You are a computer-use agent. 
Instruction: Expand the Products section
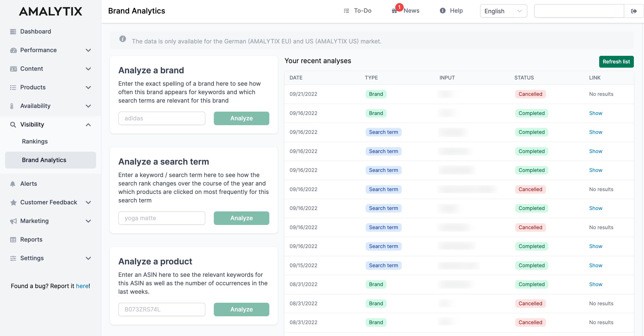coord(88,87)
